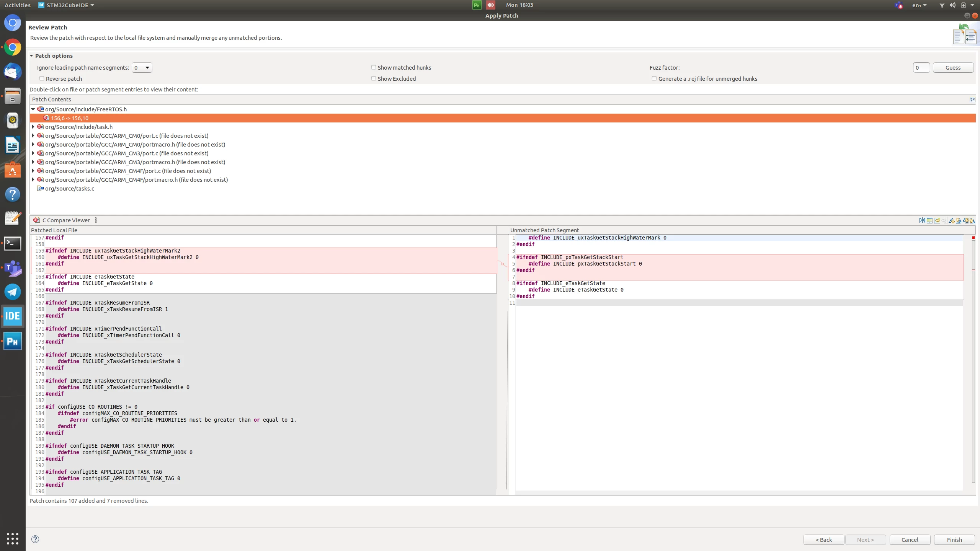Show Applications grid in dock
The image size is (980, 551).
click(13, 538)
